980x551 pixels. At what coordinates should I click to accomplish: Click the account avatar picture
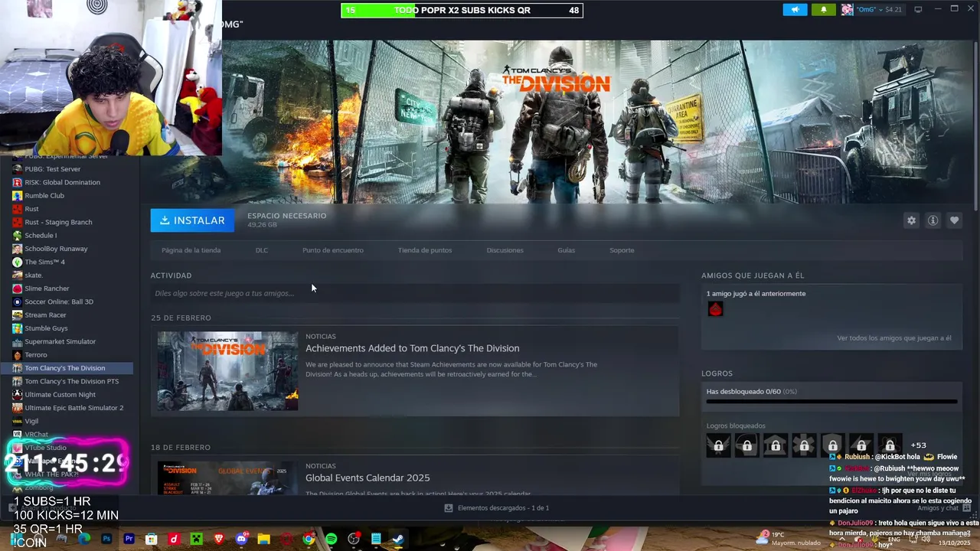pos(847,10)
